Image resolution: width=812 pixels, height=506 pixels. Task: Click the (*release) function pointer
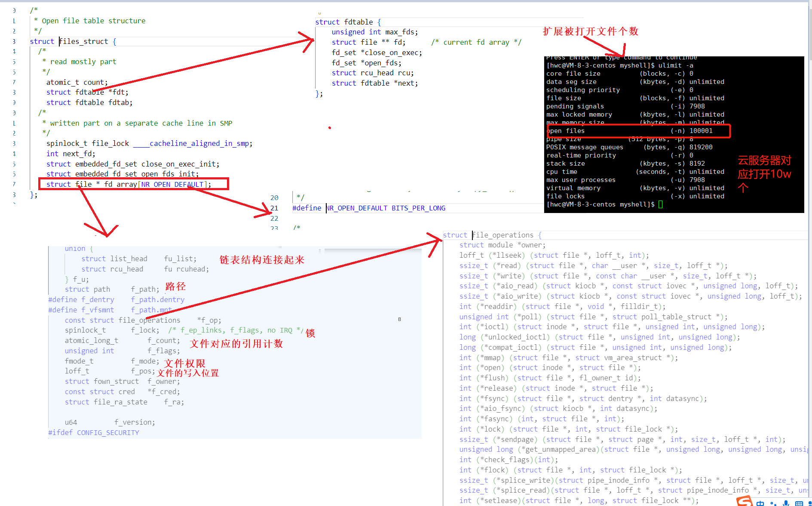click(496, 388)
